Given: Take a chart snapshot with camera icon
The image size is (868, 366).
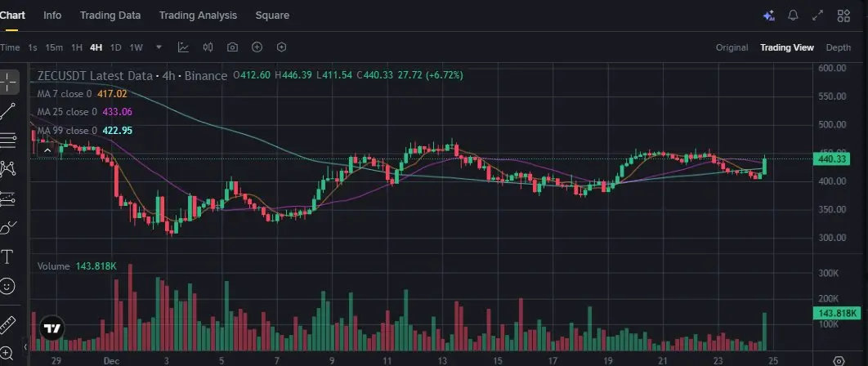Looking at the screenshot, I should coord(233,47).
